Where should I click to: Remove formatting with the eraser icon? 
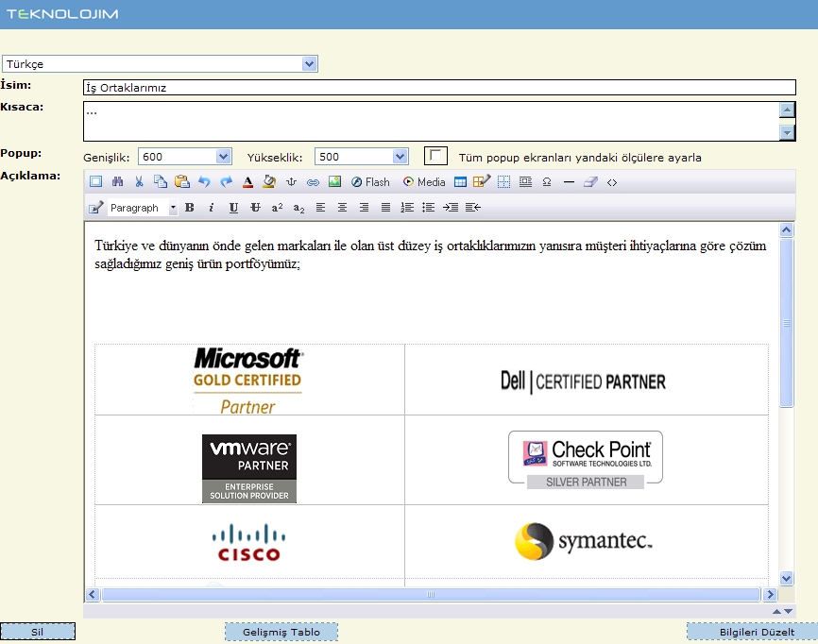(x=590, y=182)
